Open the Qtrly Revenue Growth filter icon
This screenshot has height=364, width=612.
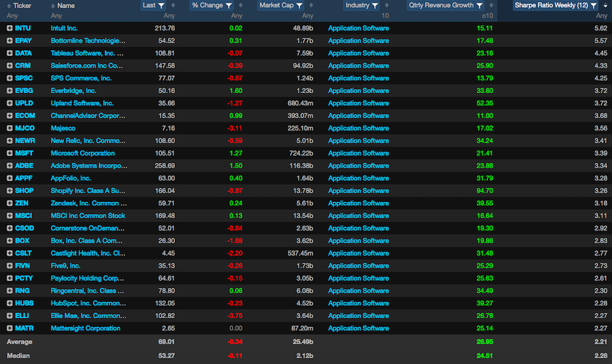[480, 6]
